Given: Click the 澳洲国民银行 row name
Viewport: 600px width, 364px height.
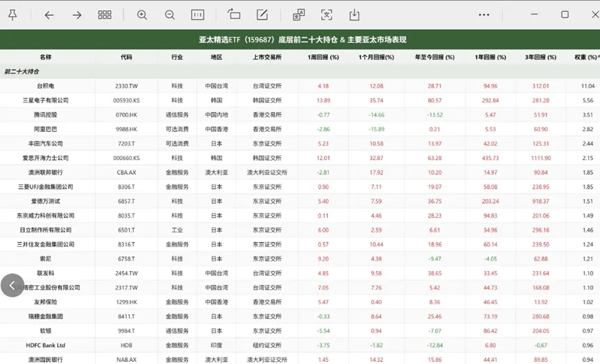Looking at the screenshot, I should (46, 359).
